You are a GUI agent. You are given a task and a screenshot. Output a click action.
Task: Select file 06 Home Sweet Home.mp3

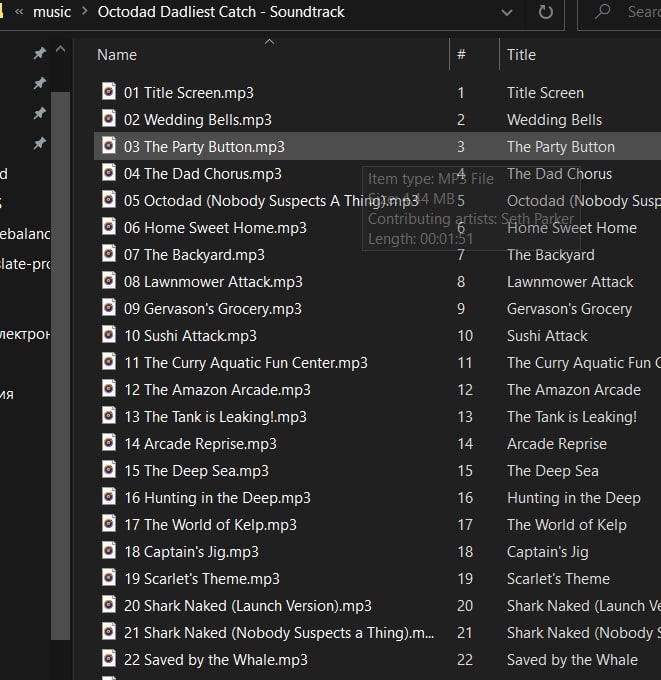[x=215, y=228]
